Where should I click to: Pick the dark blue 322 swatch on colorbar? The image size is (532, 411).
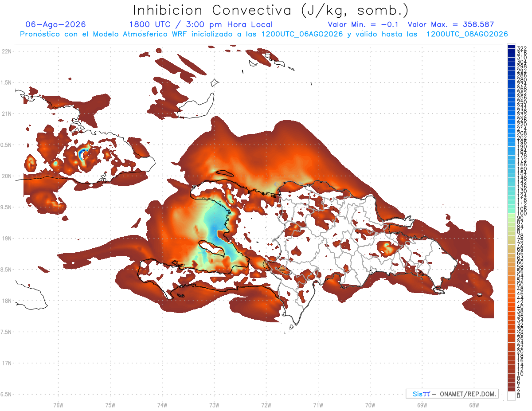pos(511,47)
